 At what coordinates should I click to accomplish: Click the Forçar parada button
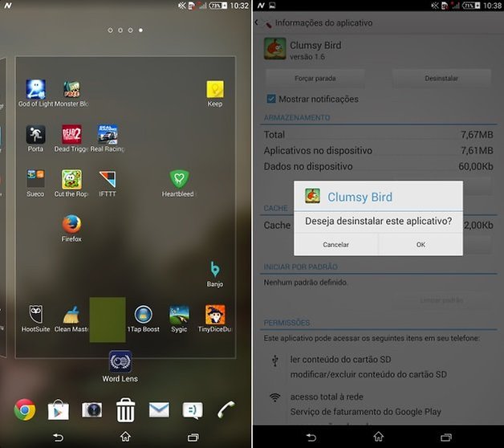(x=315, y=78)
